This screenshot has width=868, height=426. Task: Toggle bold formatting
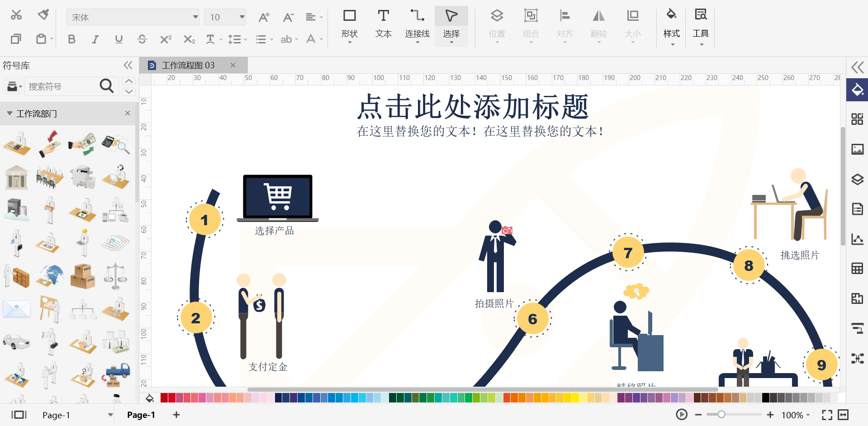71,39
